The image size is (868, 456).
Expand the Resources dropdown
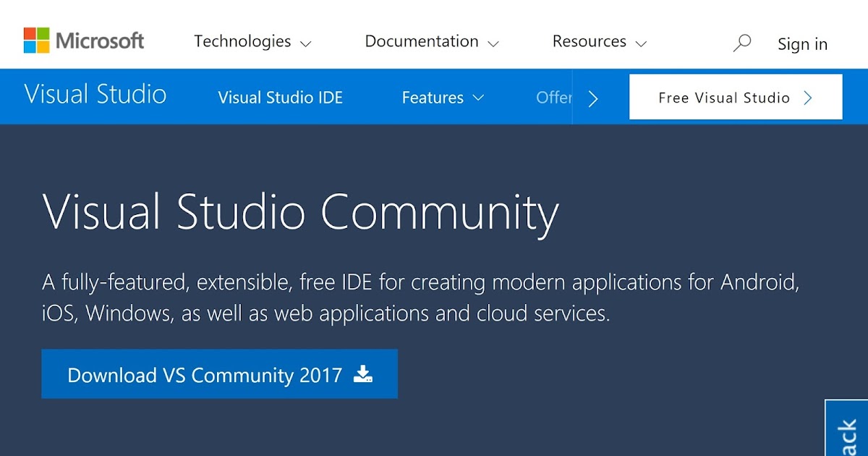(642, 43)
